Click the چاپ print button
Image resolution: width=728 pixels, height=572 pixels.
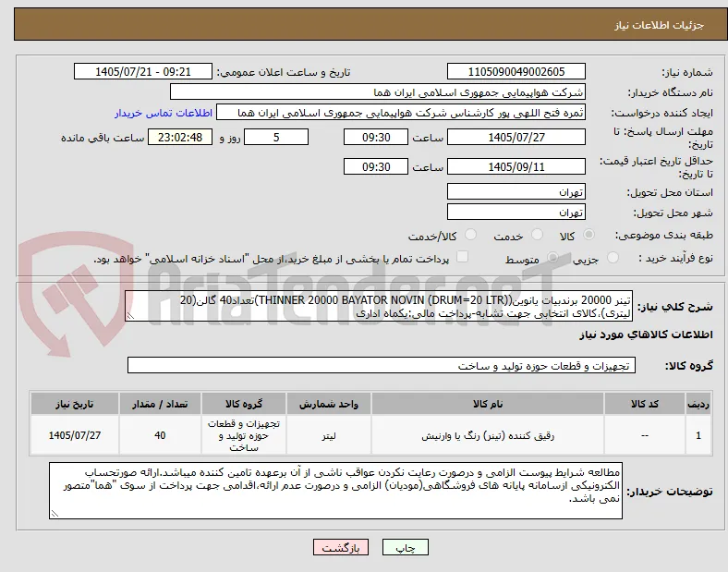[x=406, y=547]
